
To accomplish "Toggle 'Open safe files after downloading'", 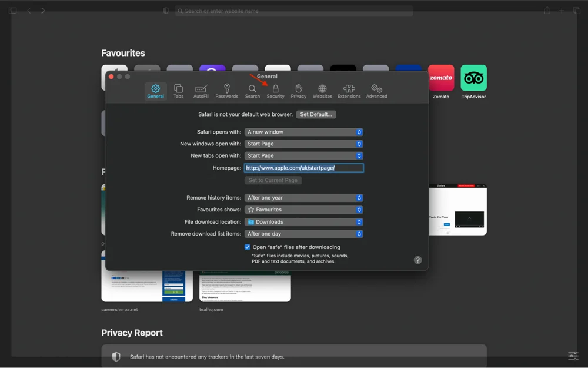I will click(x=247, y=247).
